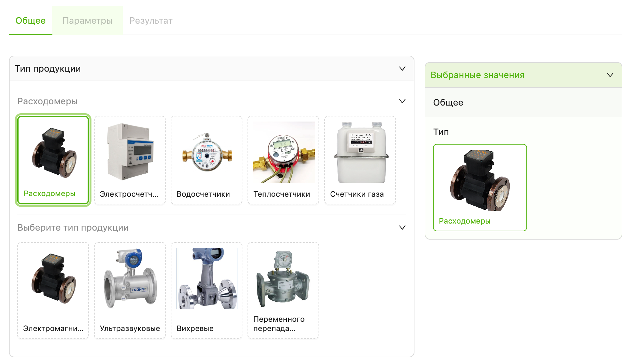This screenshot has width=630, height=364.
Task: Select Переменного перепада flowmeter card
Action: point(283,290)
